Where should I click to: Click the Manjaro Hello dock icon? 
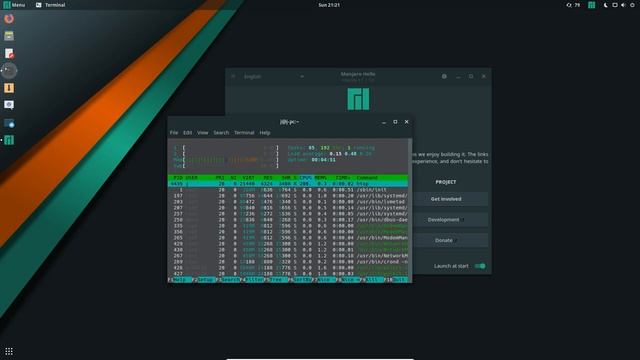[x=9, y=140]
